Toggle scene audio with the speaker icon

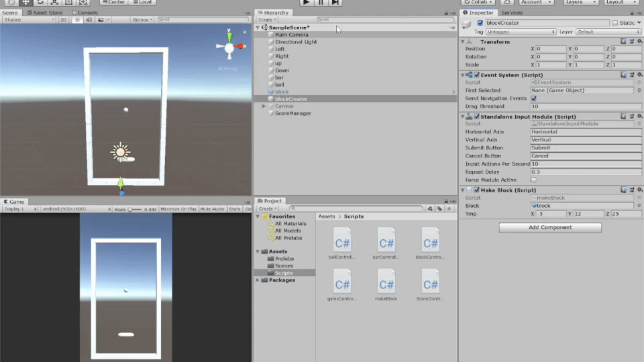pos(89,20)
